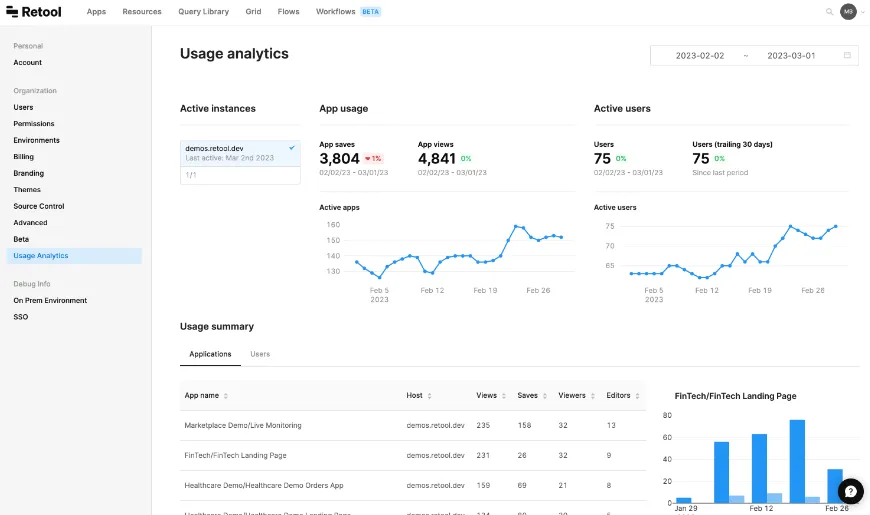Click views count 235

click(483, 426)
